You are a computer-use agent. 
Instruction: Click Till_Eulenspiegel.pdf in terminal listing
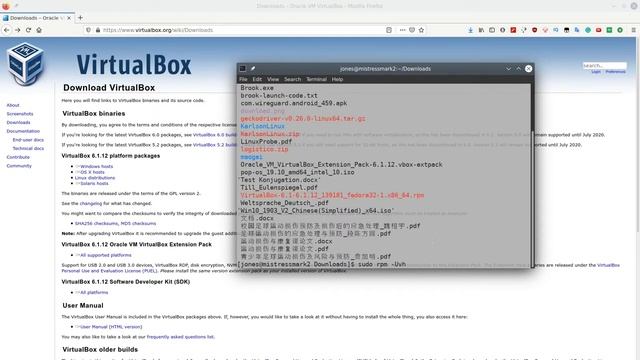tap(279, 187)
